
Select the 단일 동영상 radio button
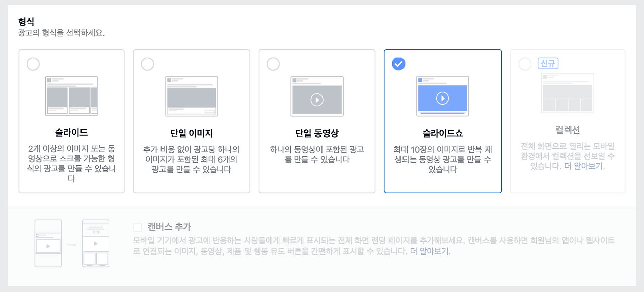(x=273, y=64)
